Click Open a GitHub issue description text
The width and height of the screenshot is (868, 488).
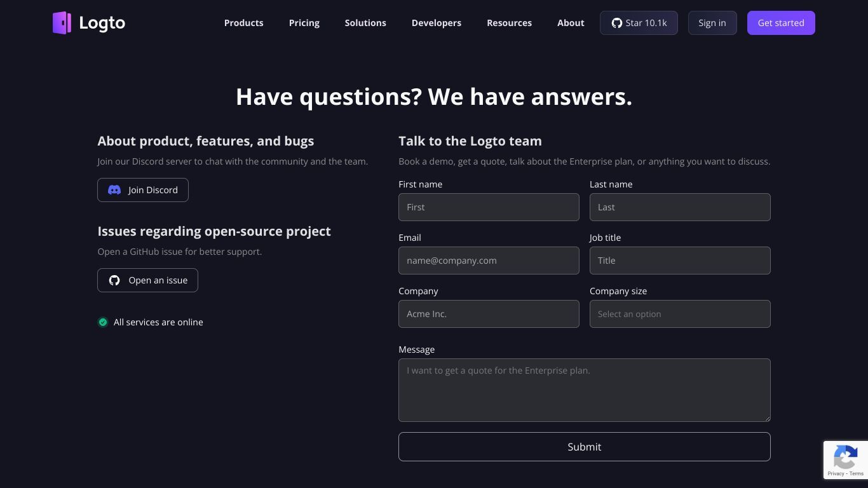pyautogui.click(x=180, y=252)
